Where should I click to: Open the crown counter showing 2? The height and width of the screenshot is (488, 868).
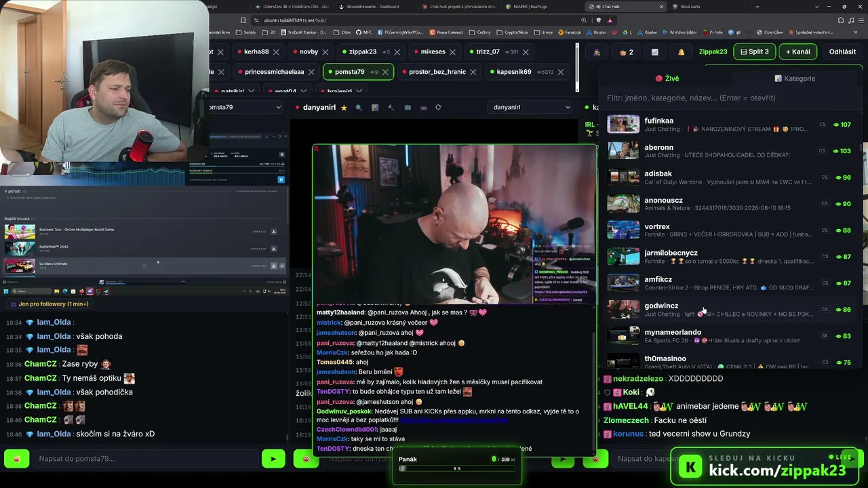pyautogui.click(x=626, y=52)
